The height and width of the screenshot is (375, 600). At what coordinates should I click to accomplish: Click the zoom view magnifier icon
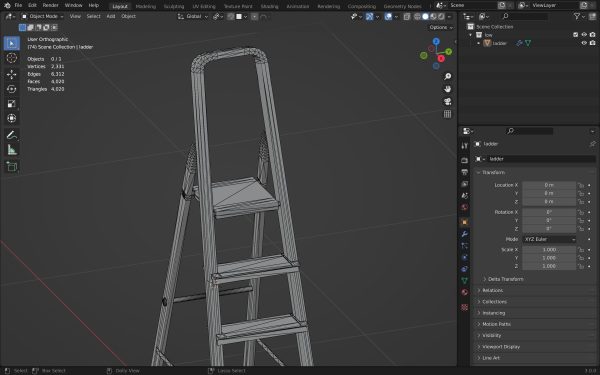click(x=447, y=77)
